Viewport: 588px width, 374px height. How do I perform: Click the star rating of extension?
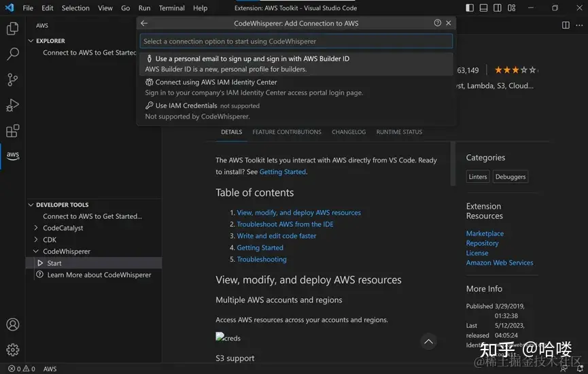point(516,70)
